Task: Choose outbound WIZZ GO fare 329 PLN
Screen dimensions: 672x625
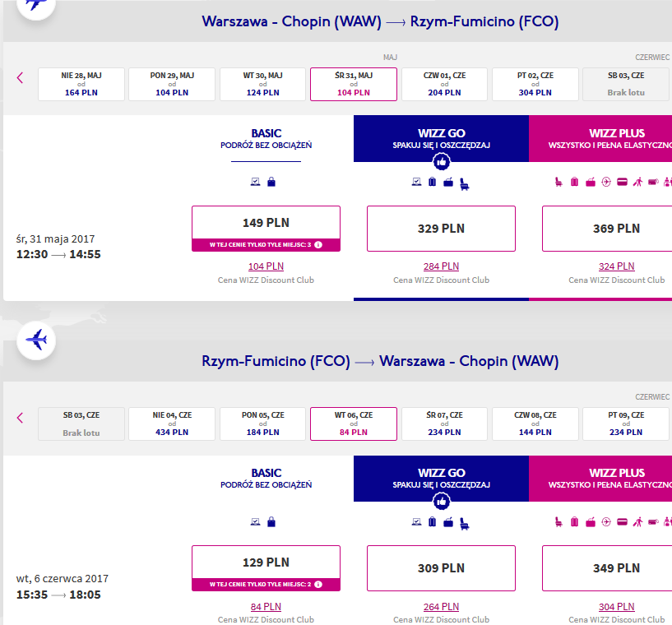Action: click(x=441, y=229)
